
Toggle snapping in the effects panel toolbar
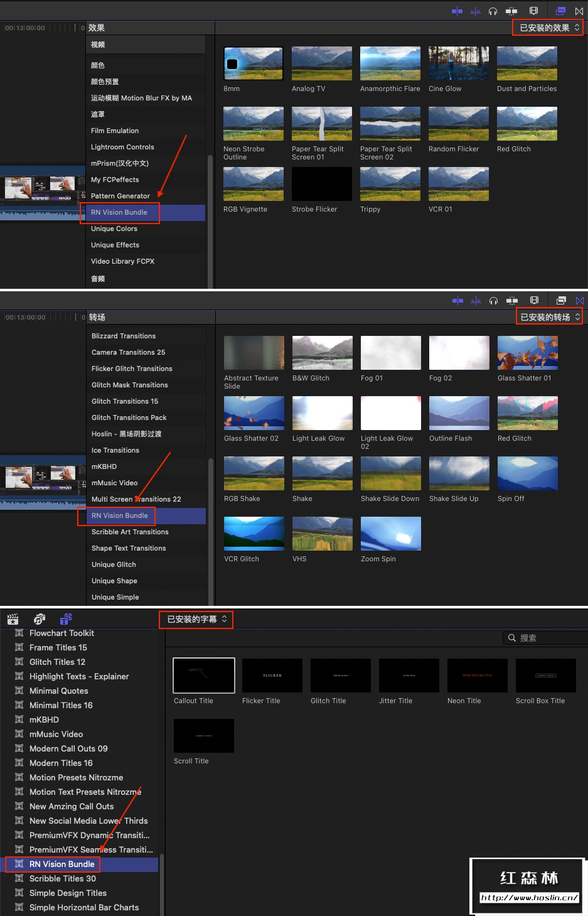[457, 11]
